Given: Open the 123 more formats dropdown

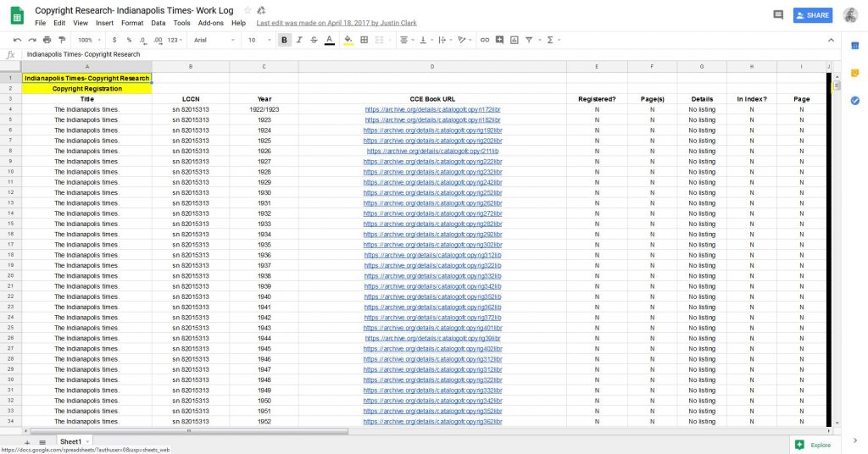Looking at the screenshot, I should click(175, 40).
